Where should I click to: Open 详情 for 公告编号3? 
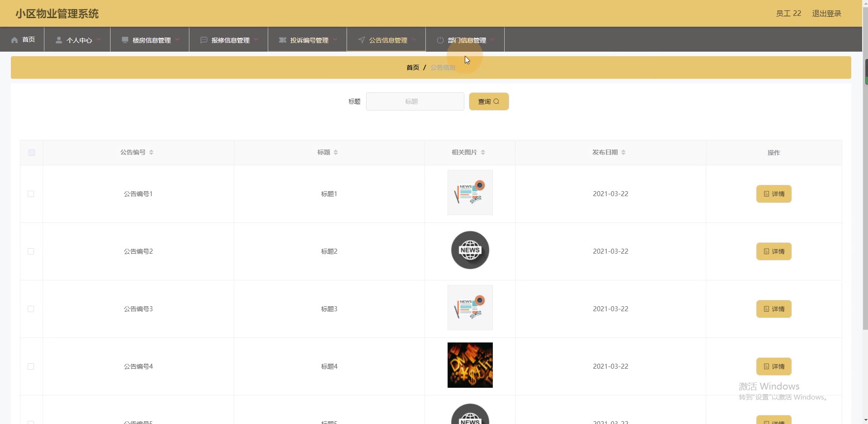coord(774,309)
